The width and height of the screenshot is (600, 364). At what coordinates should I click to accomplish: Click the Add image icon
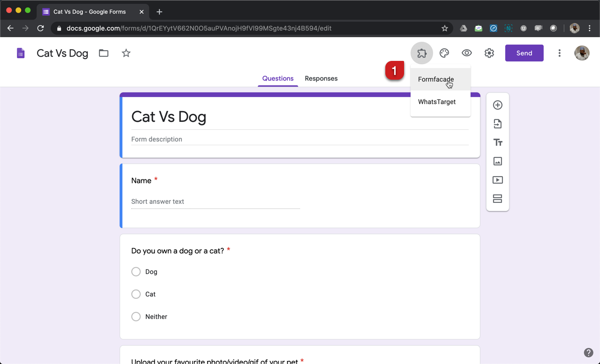point(497,161)
